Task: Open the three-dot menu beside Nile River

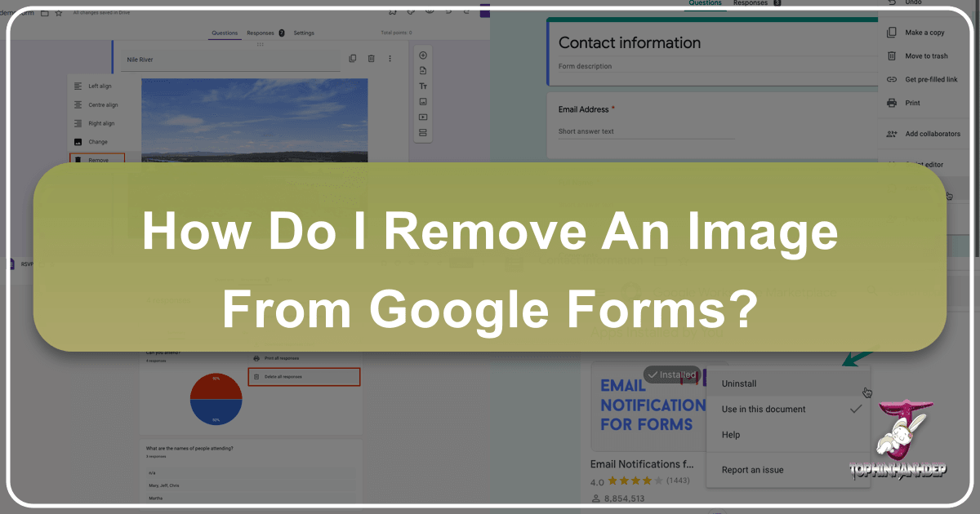Action: [390, 59]
